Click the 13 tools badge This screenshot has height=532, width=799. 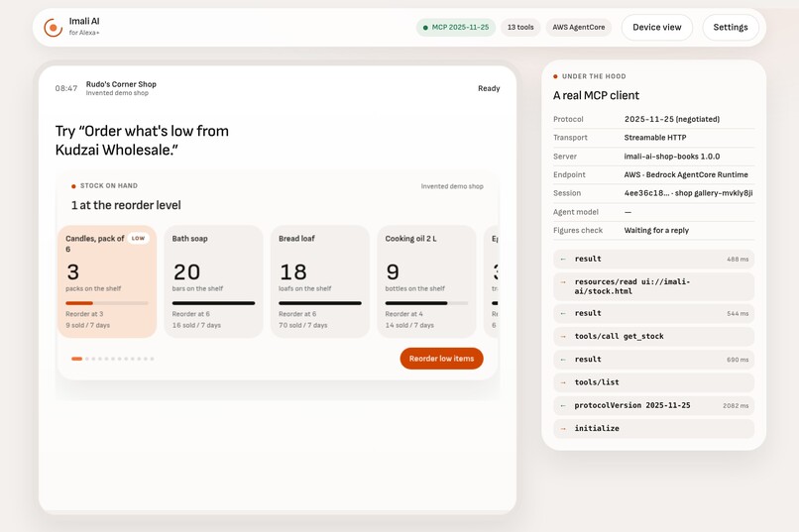pyautogui.click(x=520, y=28)
